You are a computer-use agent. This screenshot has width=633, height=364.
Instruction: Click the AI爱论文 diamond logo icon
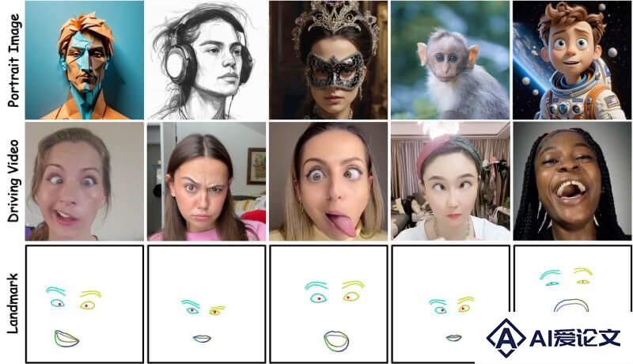[x=506, y=338]
